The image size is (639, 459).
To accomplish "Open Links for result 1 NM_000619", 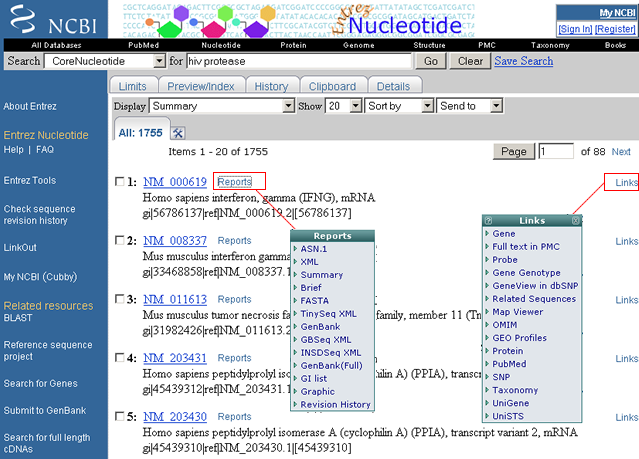I will (x=626, y=183).
